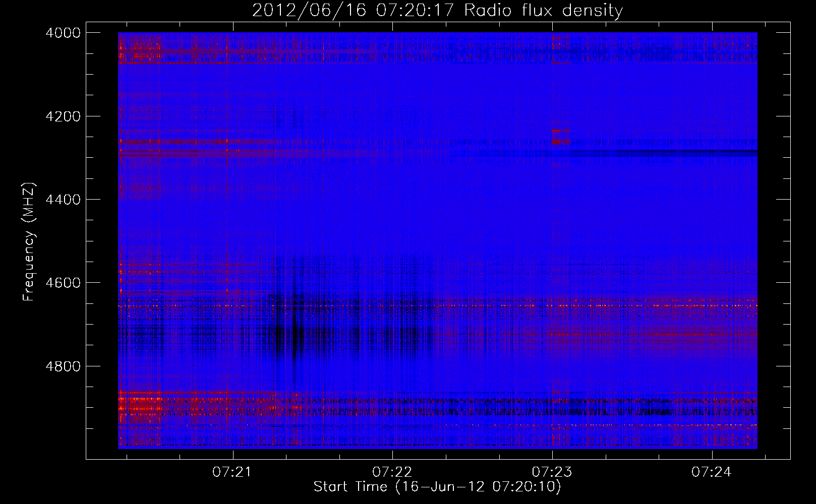The width and height of the screenshot is (816, 504).
Task: Click the 07:23 time tick label
Action: point(552,472)
